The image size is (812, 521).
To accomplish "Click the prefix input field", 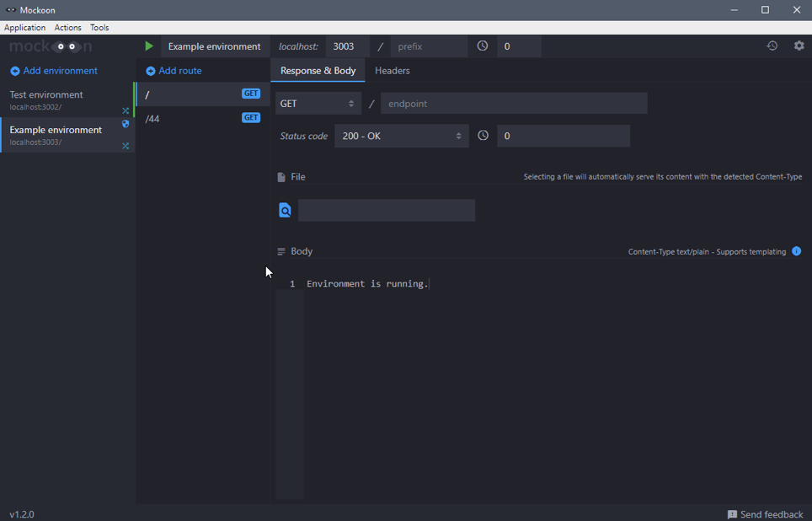I will pyautogui.click(x=429, y=46).
